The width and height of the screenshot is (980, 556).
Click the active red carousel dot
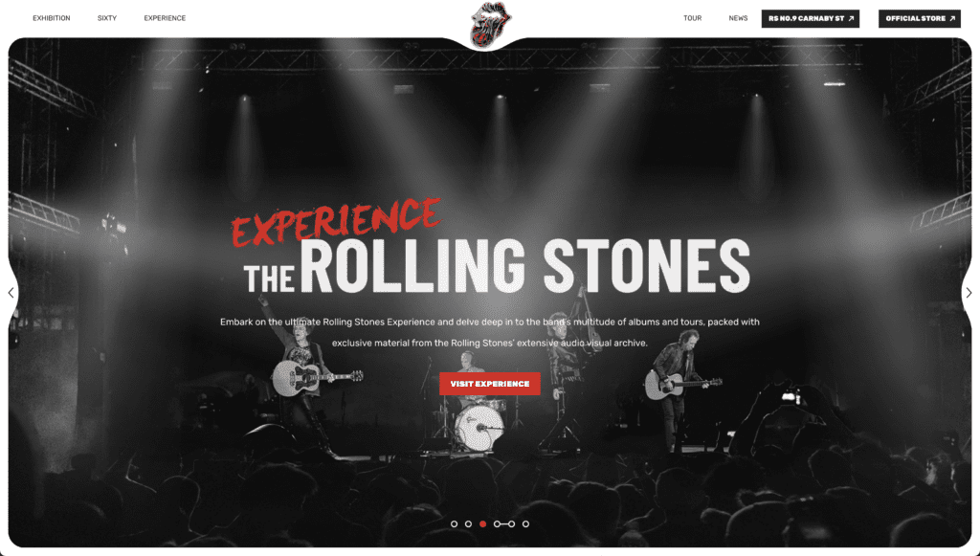coord(482,524)
